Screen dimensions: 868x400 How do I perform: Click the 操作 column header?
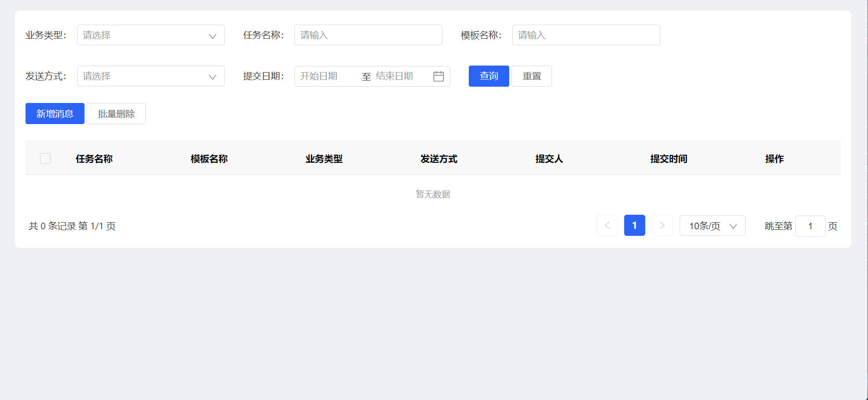point(774,159)
